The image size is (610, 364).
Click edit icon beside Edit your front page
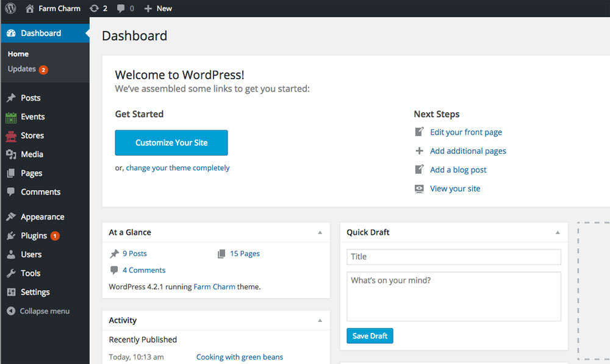(x=419, y=132)
